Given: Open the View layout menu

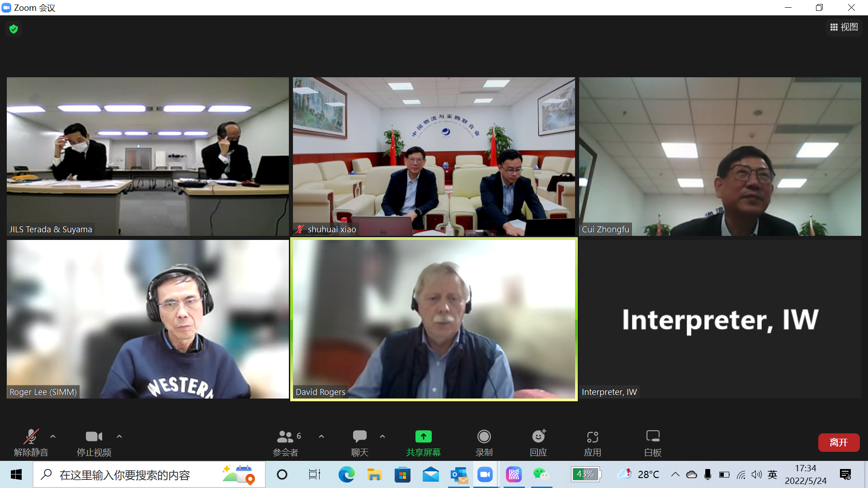Looking at the screenshot, I should coord(844,27).
